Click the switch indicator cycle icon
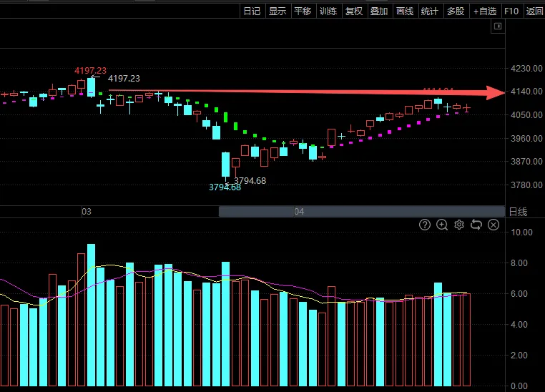The height and width of the screenshot is (392, 545). [x=476, y=225]
